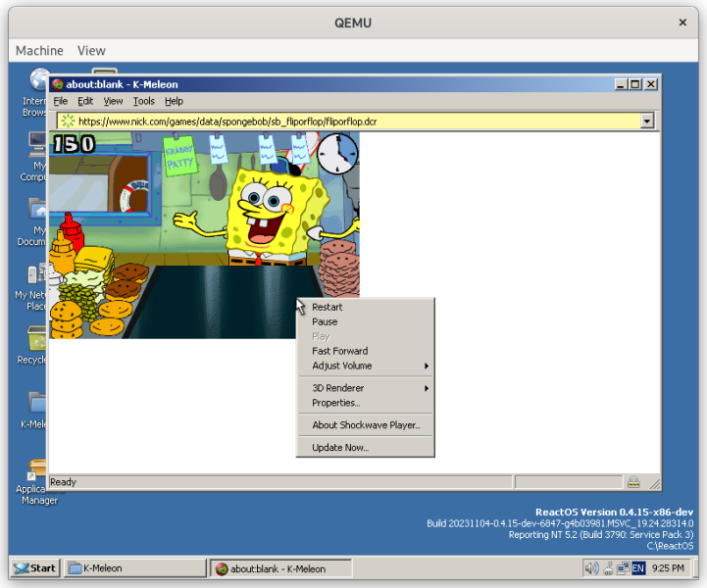Image resolution: width=707 pixels, height=588 pixels.
Task: Click Update Now... menu entry
Action: pyautogui.click(x=365, y=448)
